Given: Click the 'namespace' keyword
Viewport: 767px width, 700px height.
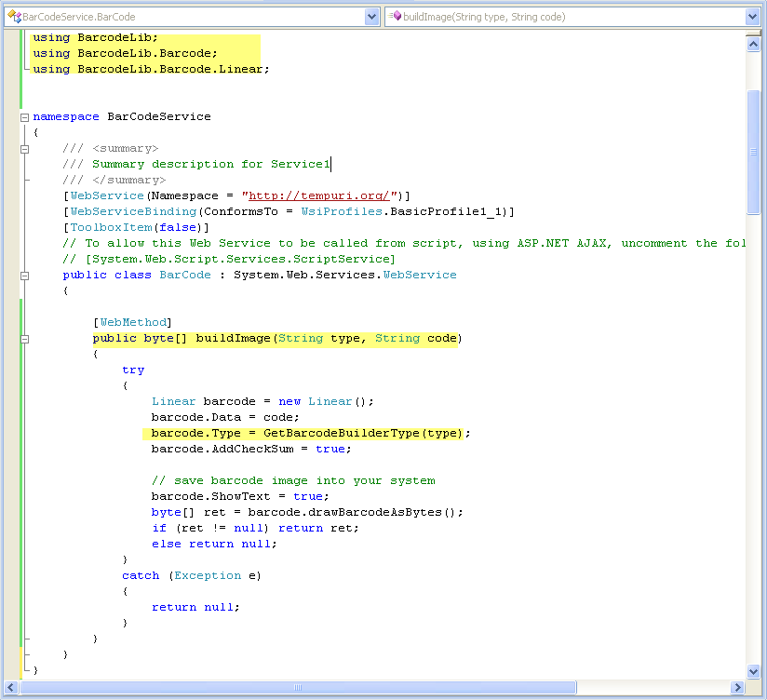Looking at the screenshot, I should pyautogui.click(x=66, y=116).
